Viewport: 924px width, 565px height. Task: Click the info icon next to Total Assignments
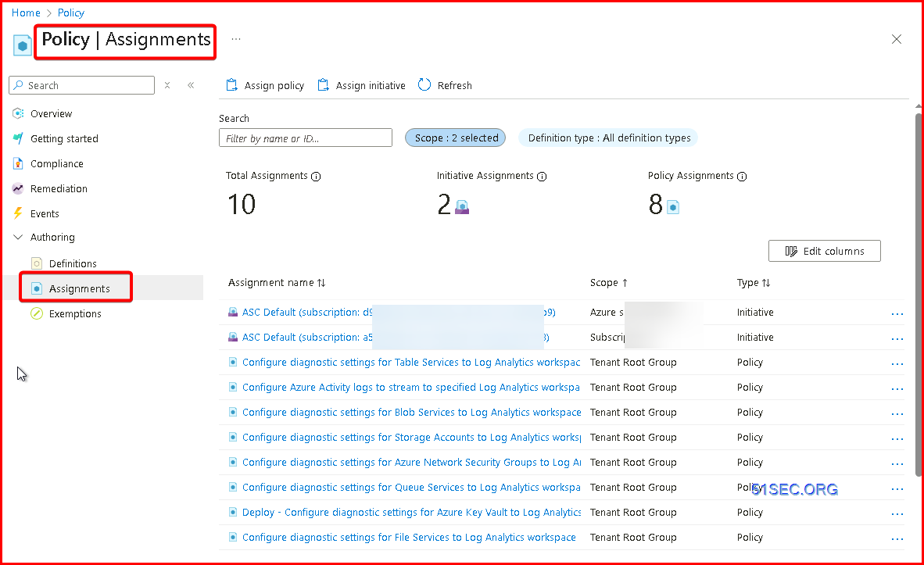coord(316,177)
